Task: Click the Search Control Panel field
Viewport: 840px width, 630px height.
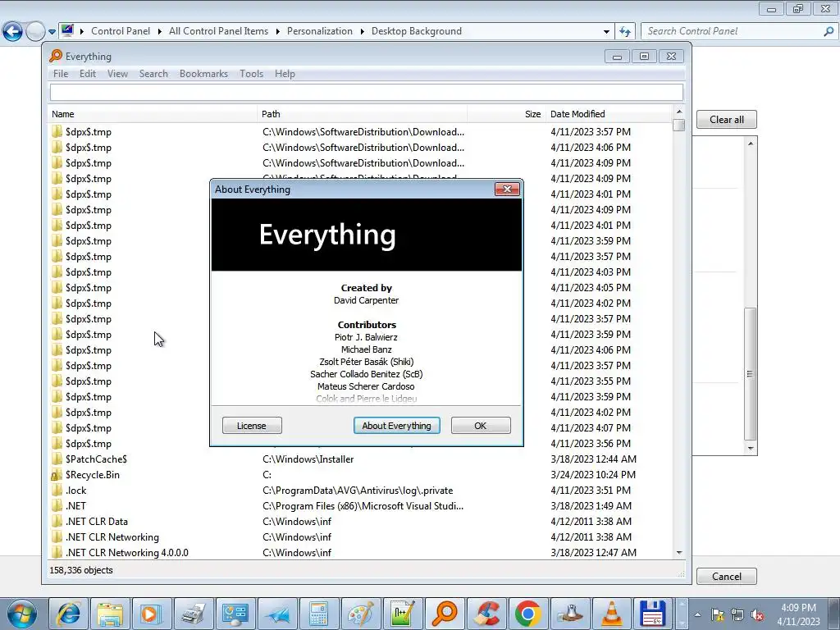Action: pos(732,32)
